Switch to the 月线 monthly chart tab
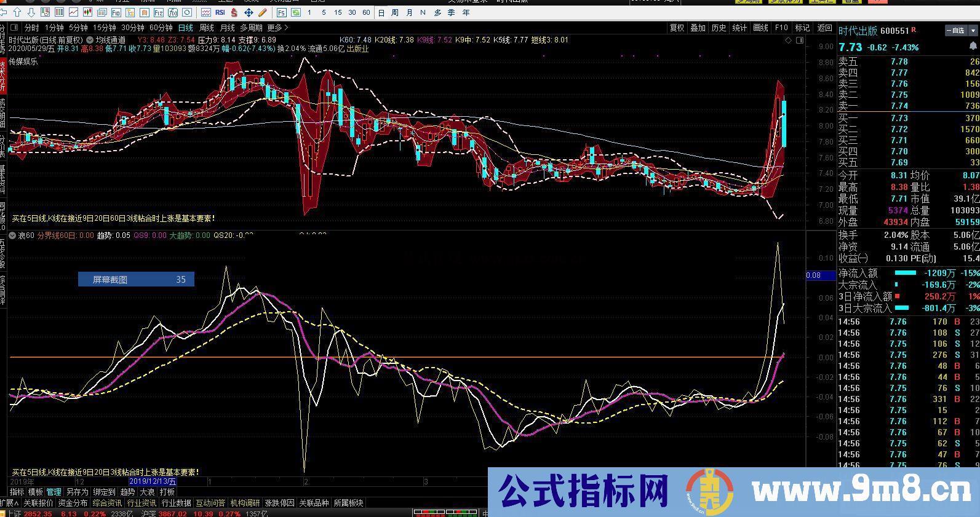Image resolution: width=980 pixels, height=517 pixels. [227, 28]
